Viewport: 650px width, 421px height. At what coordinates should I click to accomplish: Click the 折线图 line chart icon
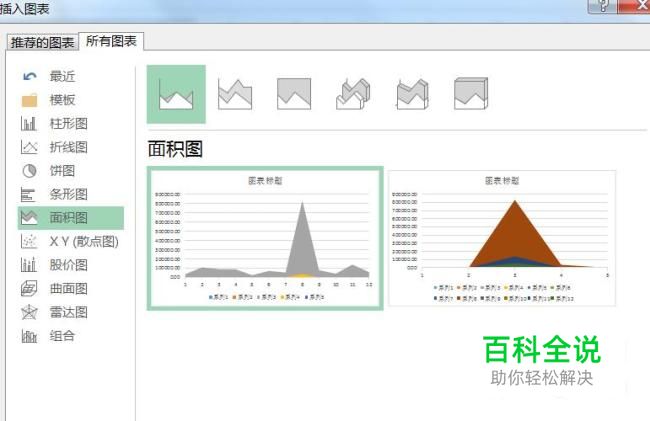click(29, 147)
